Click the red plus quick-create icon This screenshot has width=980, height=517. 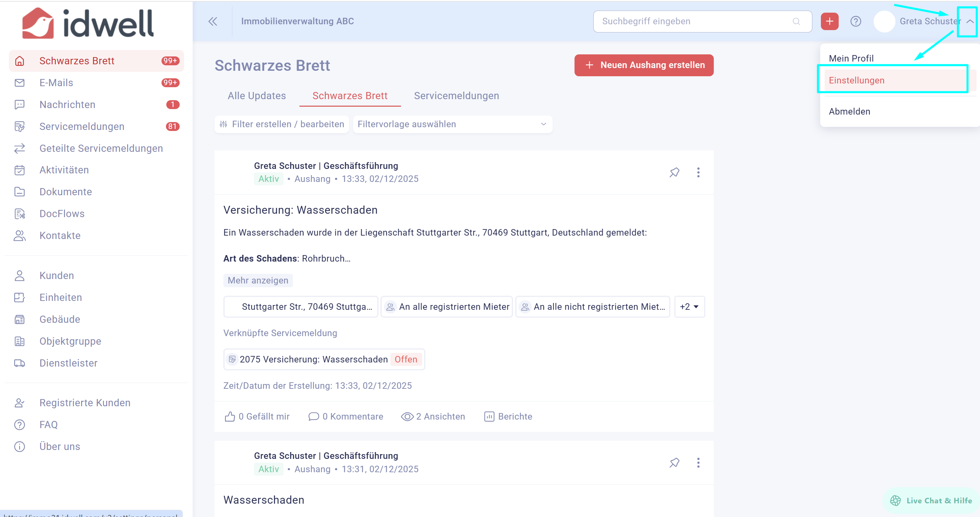pos(829,21)
